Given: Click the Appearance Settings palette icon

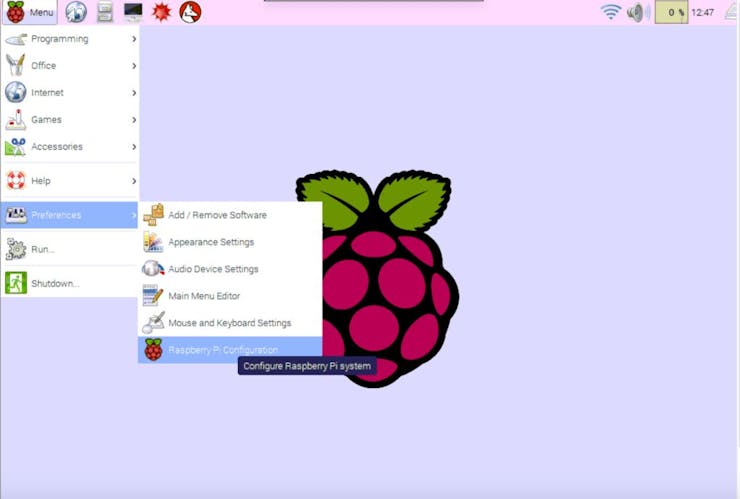Looking at the screenshot, I should (153, 242).
